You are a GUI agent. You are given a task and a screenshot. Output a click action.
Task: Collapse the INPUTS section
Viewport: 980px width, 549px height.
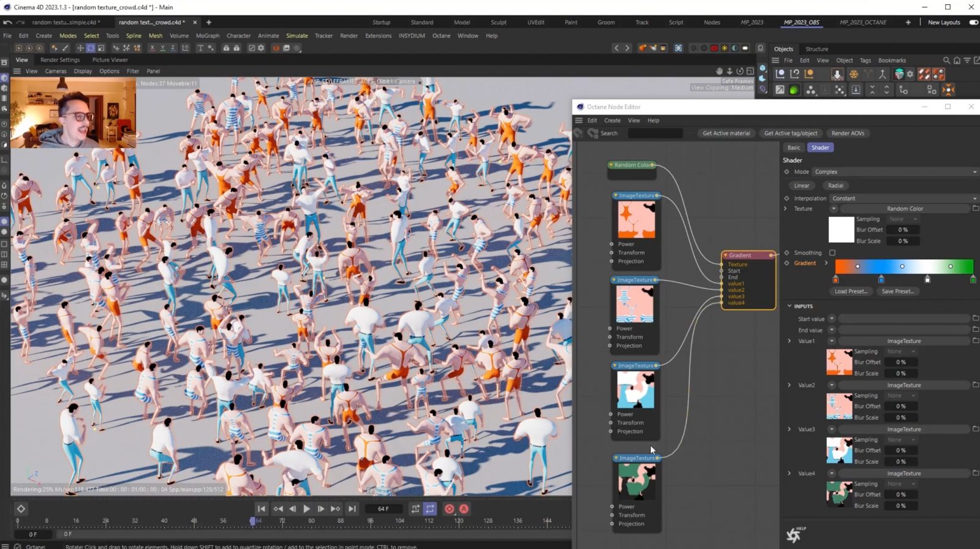click(789, 306)
